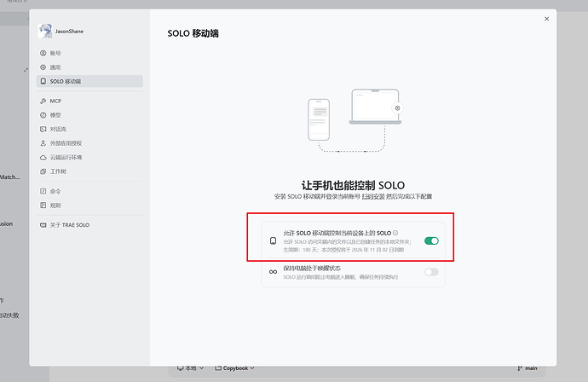Click the 让手机也能控制 SOLO heading
The width and height of the screenshot is (588, 382).
pyautogui.click(x=354, y=185)
